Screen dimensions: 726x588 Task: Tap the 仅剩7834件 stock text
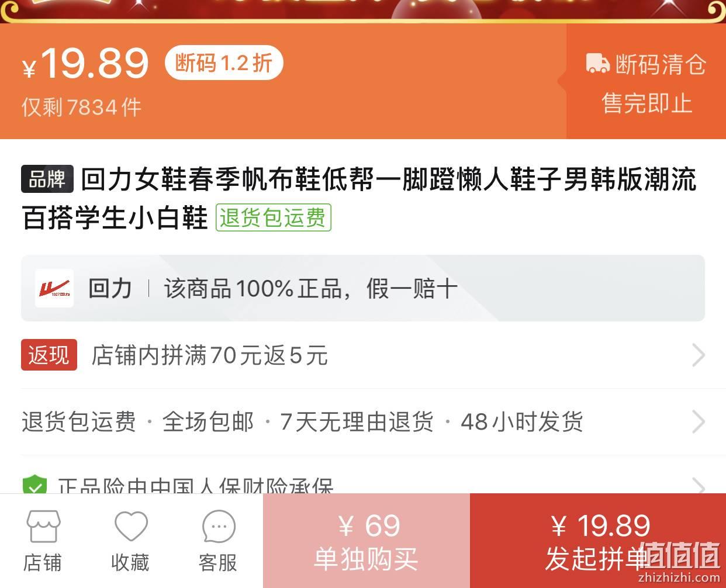(81, 107)
